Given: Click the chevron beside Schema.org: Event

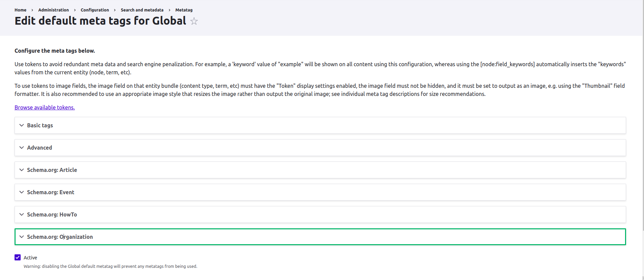Looking at the screenshot, I should click(x=22, y=192).
